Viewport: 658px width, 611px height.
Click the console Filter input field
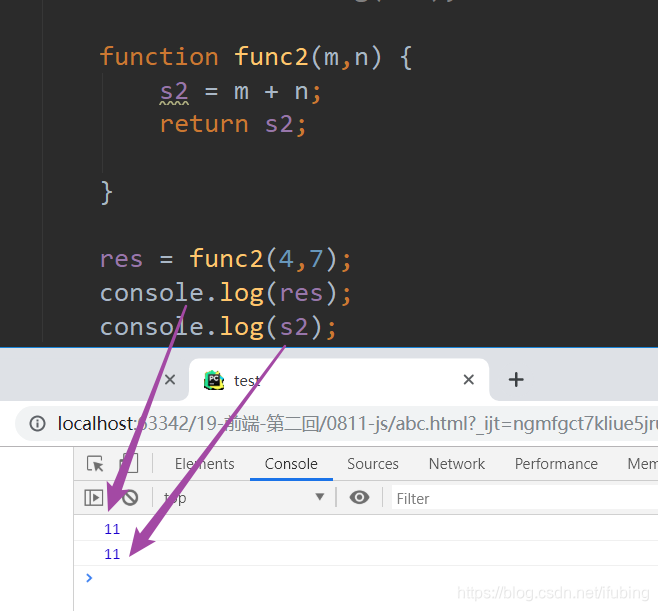pyautogui.click(x=525, y=498)
